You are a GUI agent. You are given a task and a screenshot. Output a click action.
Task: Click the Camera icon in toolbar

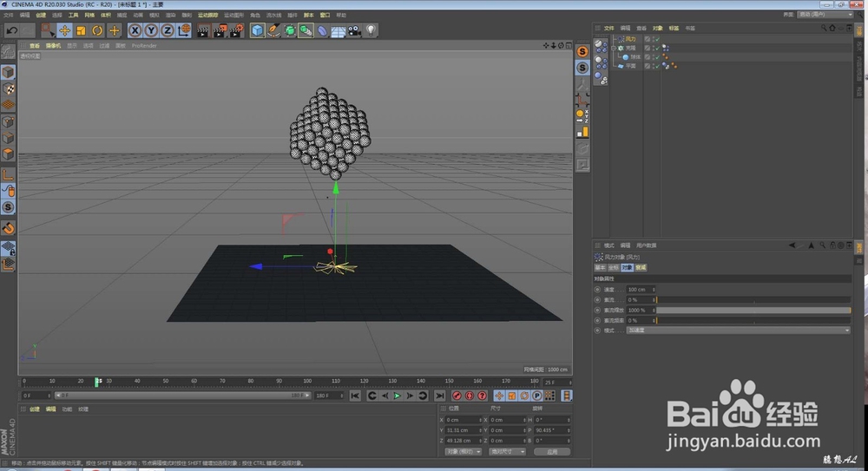354,30
